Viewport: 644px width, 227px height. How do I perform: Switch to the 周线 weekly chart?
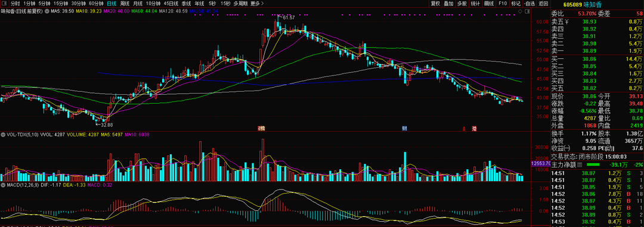125,4
